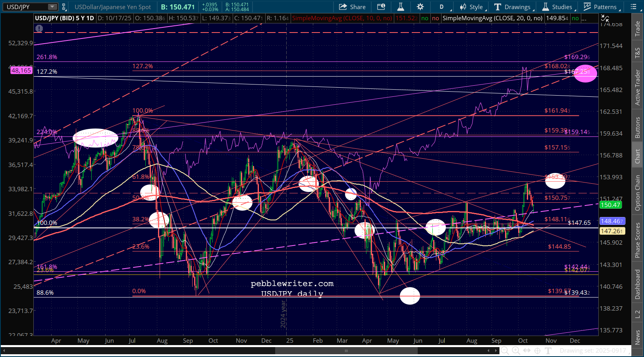
Task: Click the SimpleMovingAvg (CLOSE, 10) legend label
Action: pos(342,18)
